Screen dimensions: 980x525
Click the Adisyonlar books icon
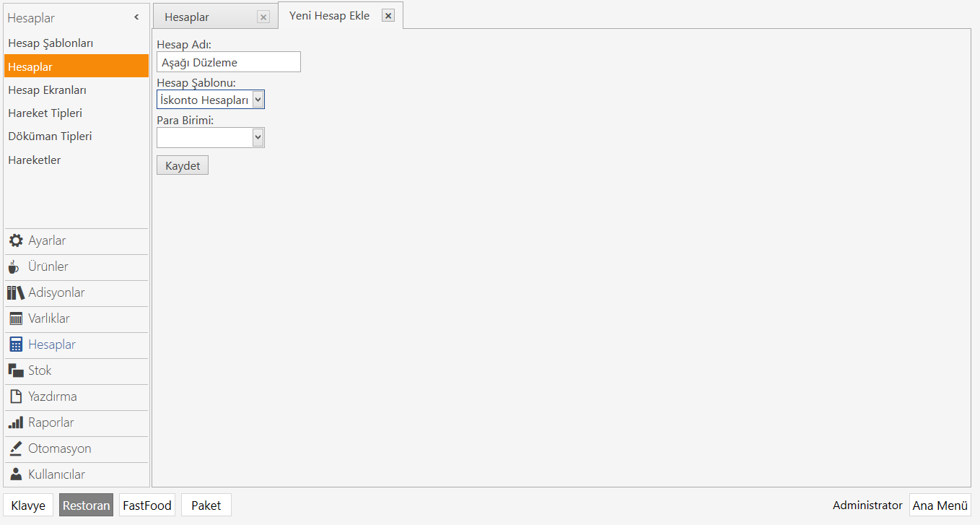tap(16, 292)
